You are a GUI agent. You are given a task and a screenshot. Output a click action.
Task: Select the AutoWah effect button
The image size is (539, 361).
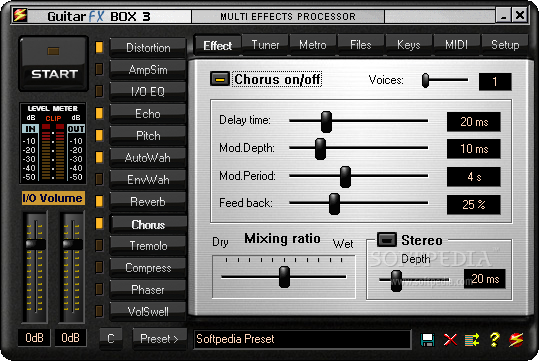[x=148, y=158]
